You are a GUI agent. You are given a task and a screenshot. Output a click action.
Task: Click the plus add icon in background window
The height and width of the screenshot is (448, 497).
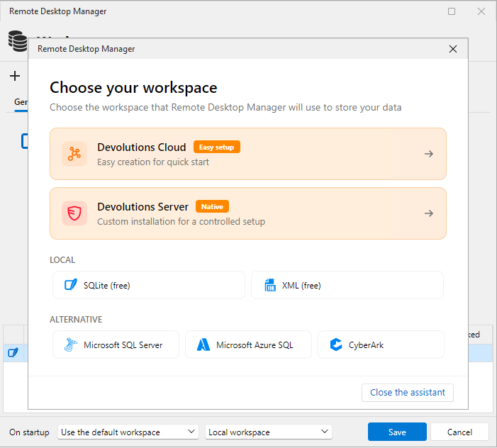(15, 76)
